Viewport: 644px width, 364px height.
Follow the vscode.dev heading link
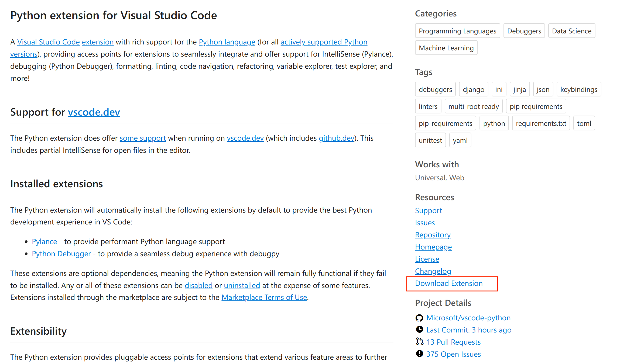pos(94,112)
